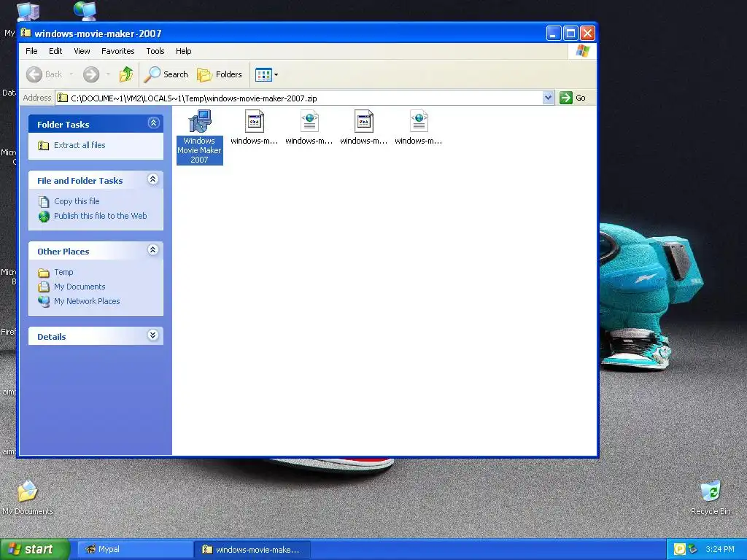
Task: Open the Edit menu
Action: click(55, 51)
